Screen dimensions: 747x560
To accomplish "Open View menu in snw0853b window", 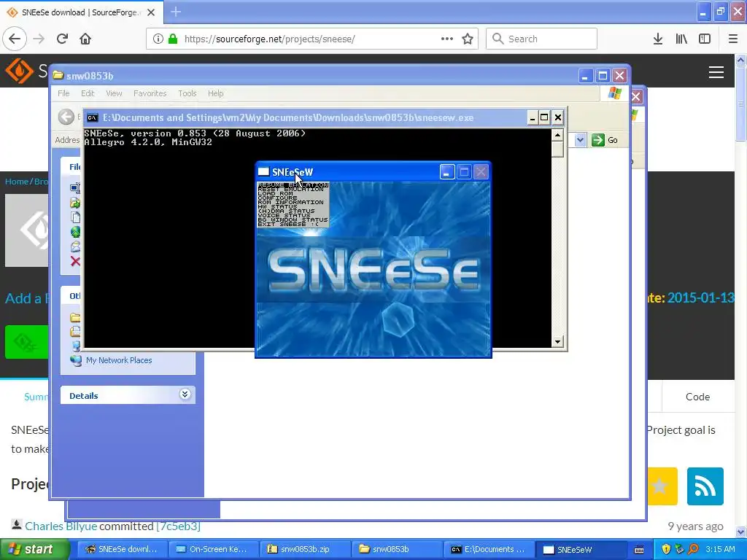I will (x=114, y=93).
